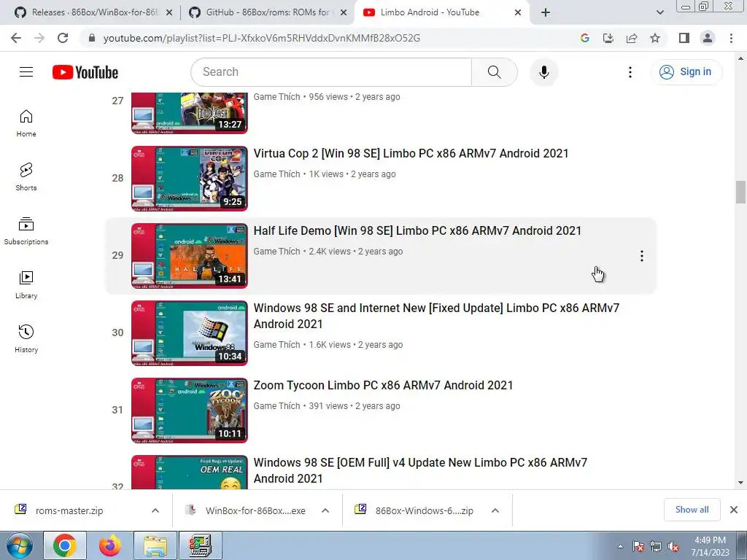Click Chrome in the taskbar
Viewport: 747px width, 560px height.
[x=65, y=545]
